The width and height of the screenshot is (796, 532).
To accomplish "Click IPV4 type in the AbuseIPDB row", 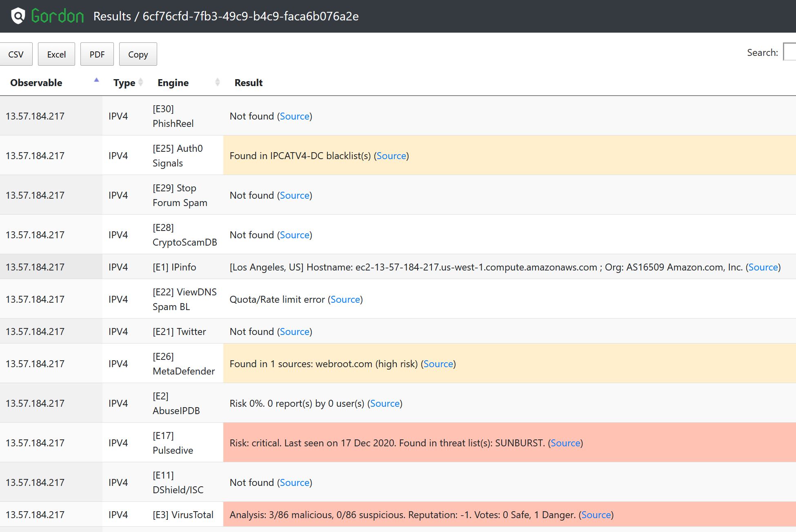I will 118,403.
